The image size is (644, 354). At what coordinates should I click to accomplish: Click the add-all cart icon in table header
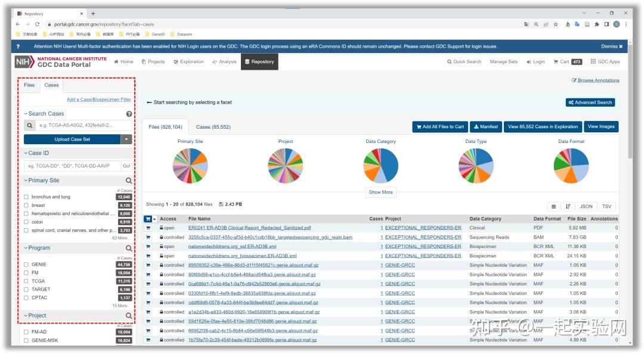tap(148, 219)
